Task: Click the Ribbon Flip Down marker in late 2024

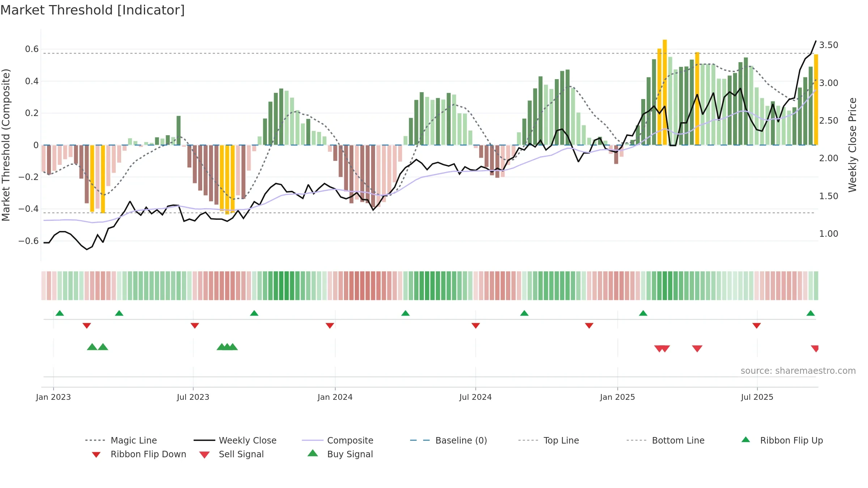Action: coord(589,326)
